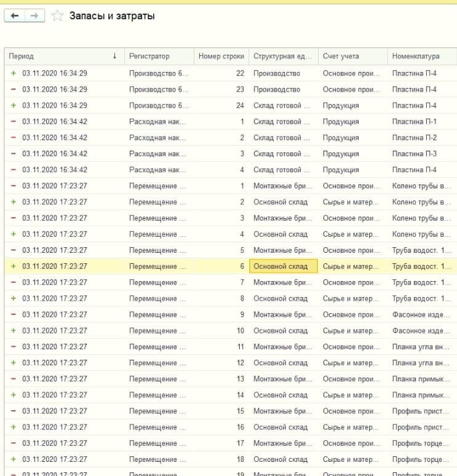Sort by the Период column header
457x476 pixels.
coord(65,56)
